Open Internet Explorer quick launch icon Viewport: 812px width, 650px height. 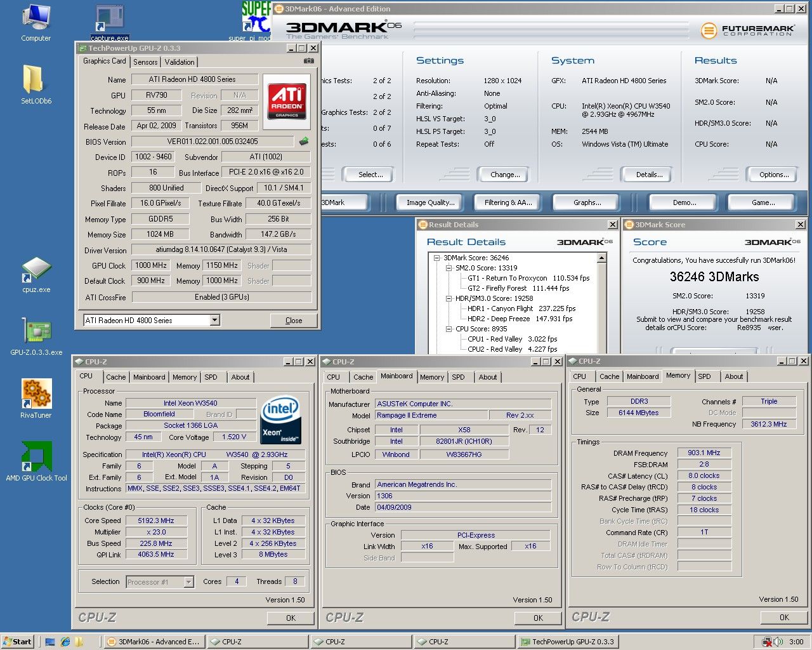[x=65, y=642]
